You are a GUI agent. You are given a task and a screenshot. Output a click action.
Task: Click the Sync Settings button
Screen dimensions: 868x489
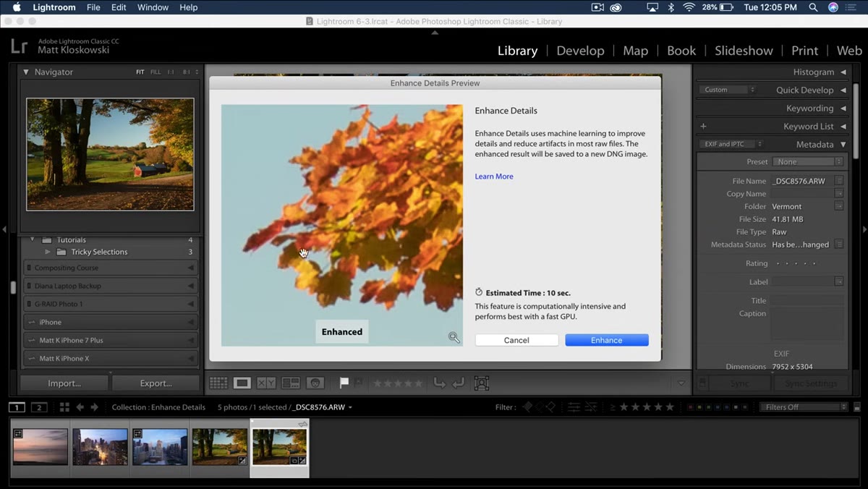[811, 383]
